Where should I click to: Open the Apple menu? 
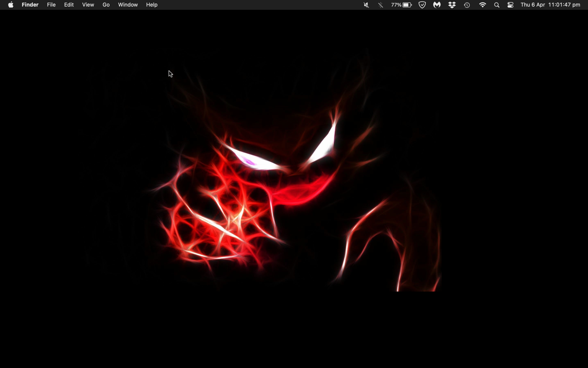pos(11,5)
